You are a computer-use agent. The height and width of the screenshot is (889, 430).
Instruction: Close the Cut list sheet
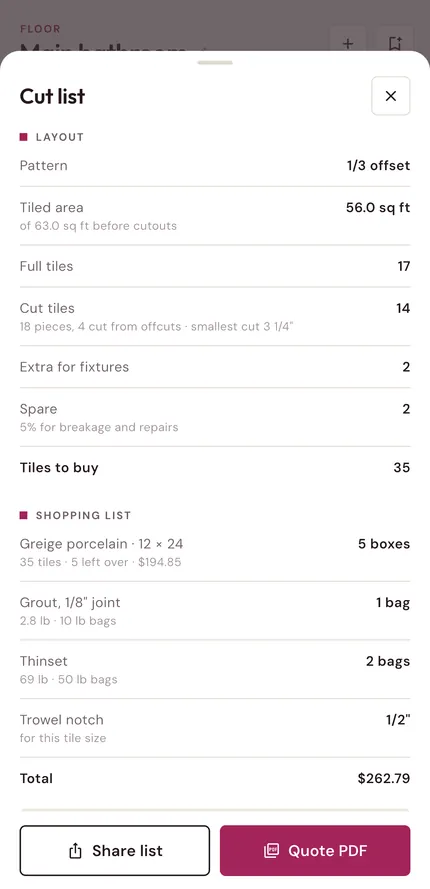[390, 96]
